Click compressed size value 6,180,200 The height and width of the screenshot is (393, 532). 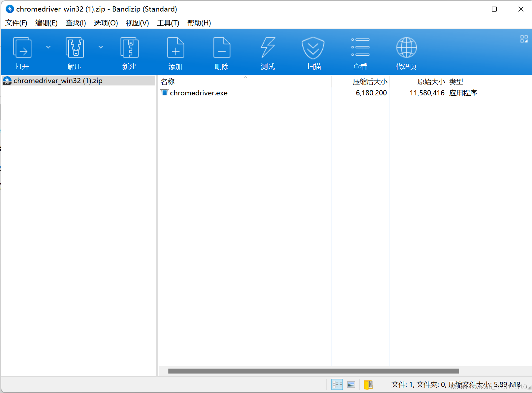[371, 93]
